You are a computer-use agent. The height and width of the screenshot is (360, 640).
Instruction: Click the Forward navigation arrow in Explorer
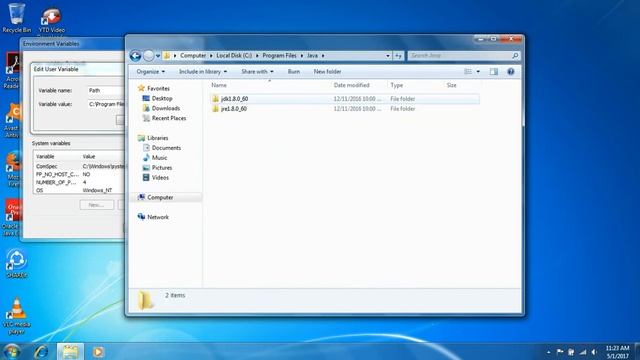tap(149, 56)
